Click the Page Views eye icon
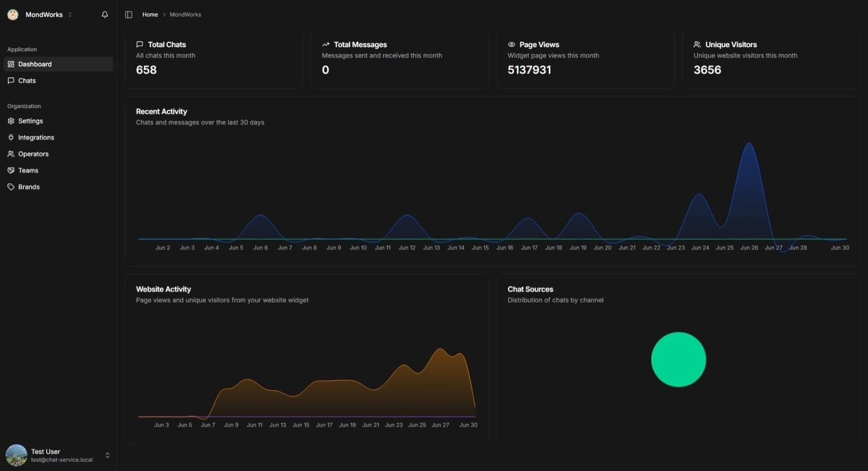868x471 pixels. click(511, 45)
